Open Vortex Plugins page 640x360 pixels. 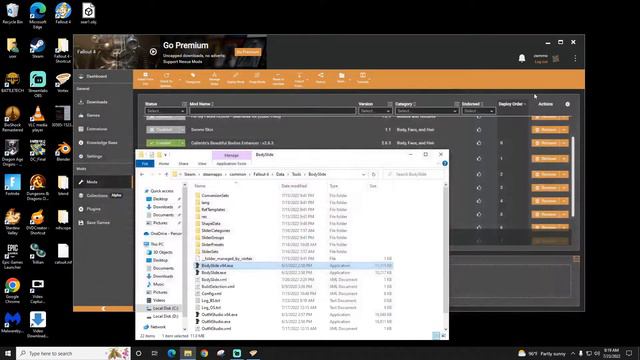click(x=93, y=209)
